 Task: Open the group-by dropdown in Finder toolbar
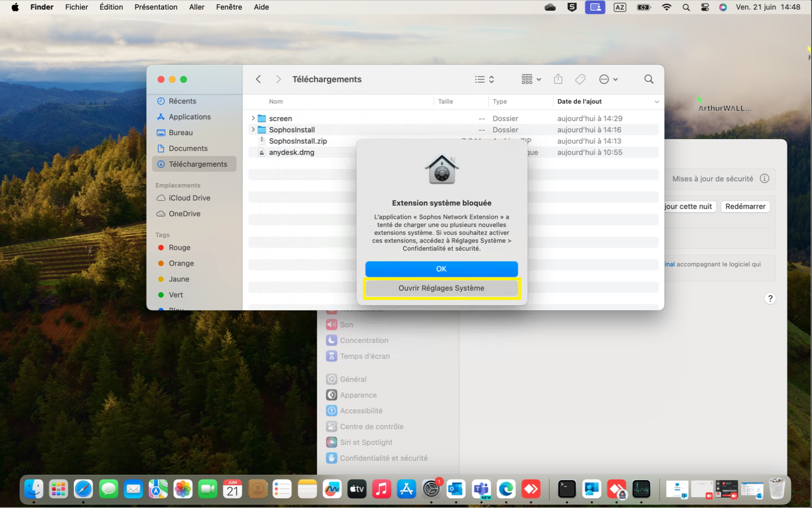[x=531, y=79]
